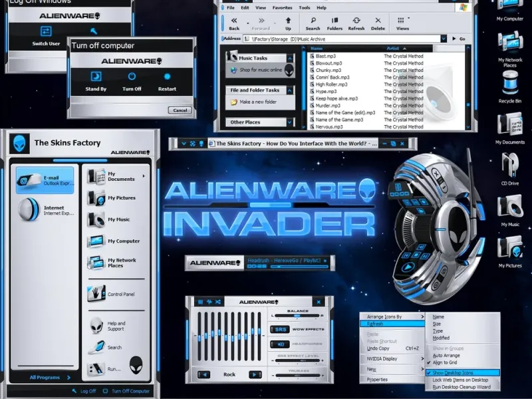Click Log Off in the Start menu

tap(84, 391)
